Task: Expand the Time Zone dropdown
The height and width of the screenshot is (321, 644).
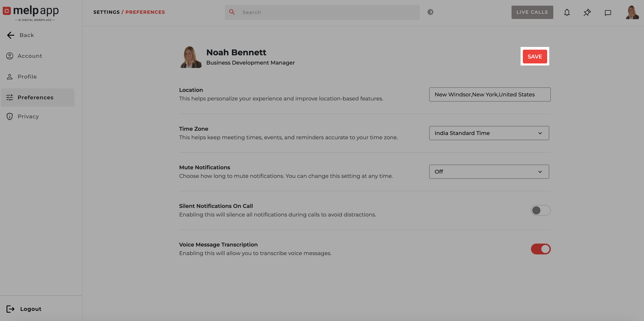Action: coord(489,133)
